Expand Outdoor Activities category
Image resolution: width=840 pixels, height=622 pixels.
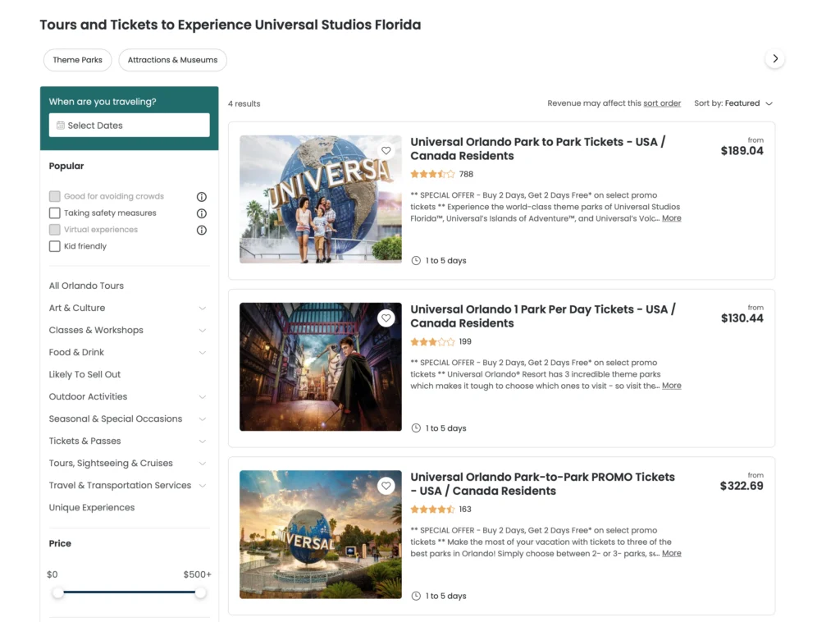(x=203, y=397)
